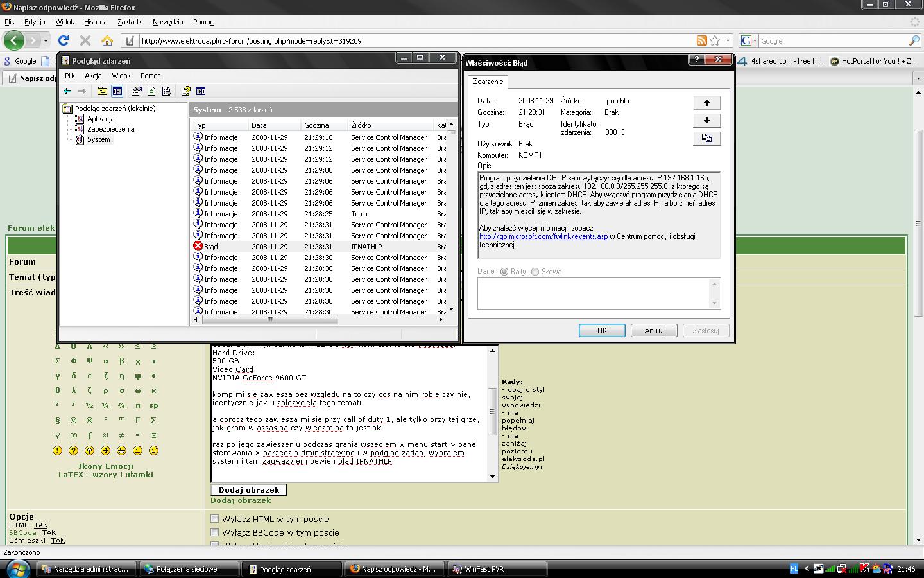The width and height of the screenshot is (924, 578).
Task: Insert the lightbulb idea emoticon
Action: 89,451
